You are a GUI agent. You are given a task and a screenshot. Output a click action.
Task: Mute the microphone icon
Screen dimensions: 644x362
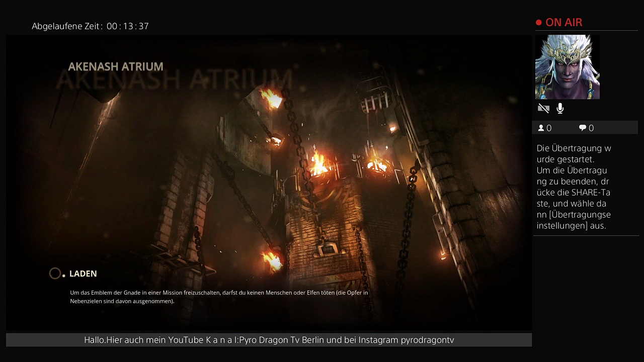560,109
